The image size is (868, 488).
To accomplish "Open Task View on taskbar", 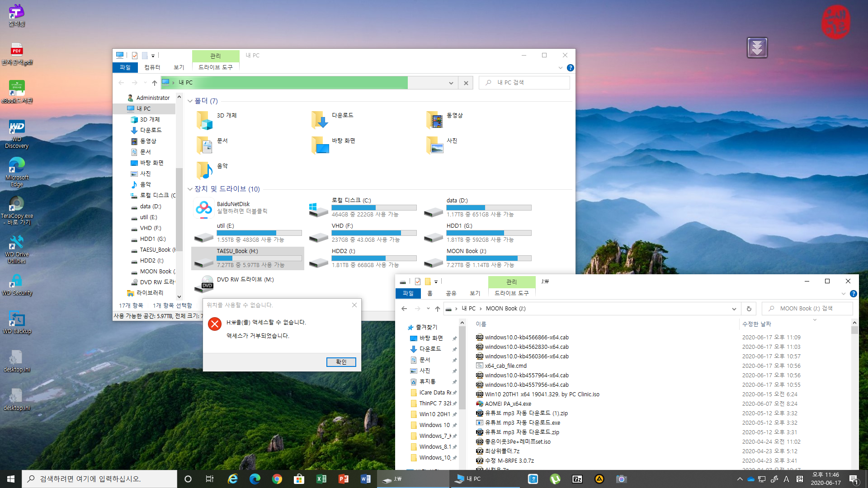I will click(x=209, y=479).
